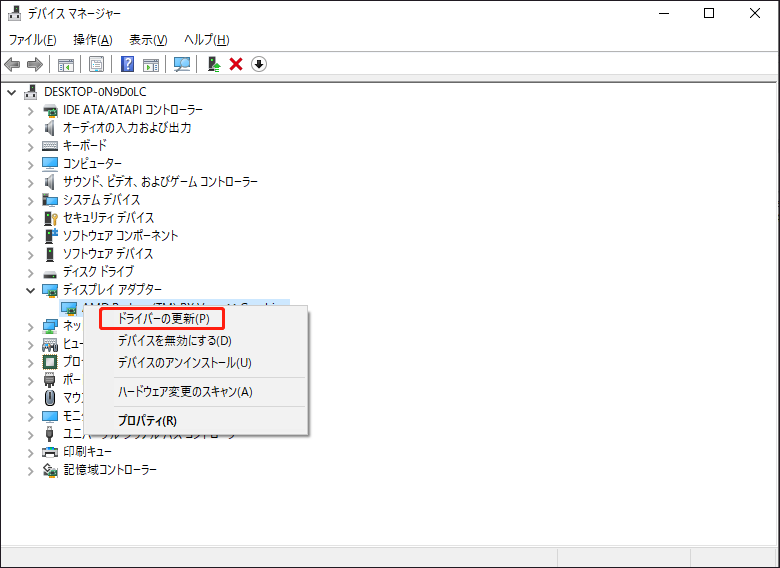The height and width of the screenshot is (568, 780).
Task: Choose プロパティ(R) from context menu
Action: point(147,421)
